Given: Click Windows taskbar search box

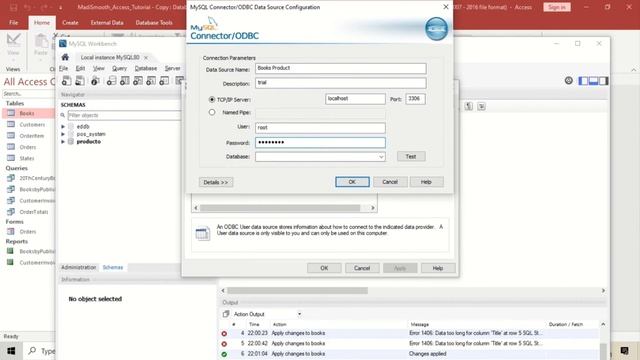Looking at the screenshot, I should click(41, 351).
